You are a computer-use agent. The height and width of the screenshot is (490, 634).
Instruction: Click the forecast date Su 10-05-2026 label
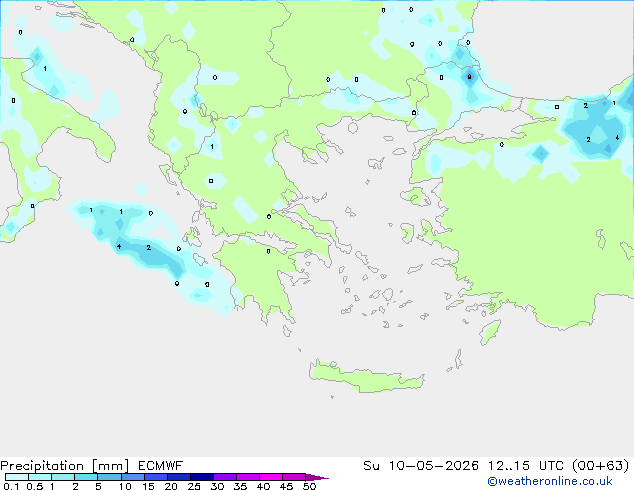pos(421,466)
